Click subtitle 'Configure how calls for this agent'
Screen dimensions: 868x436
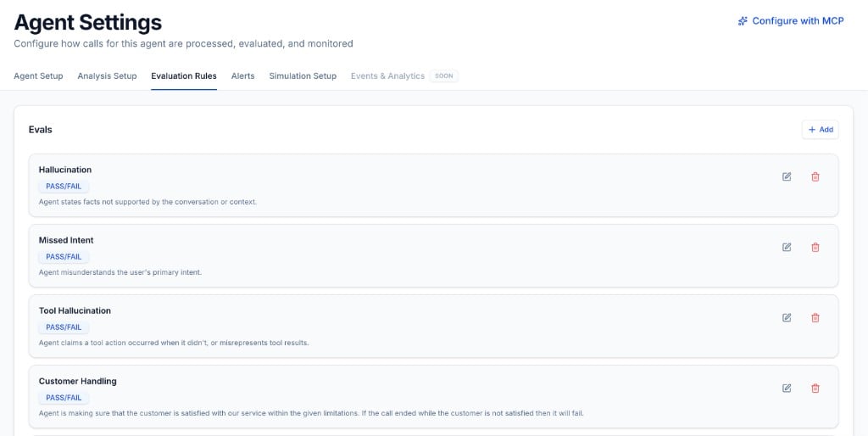point(183,43)
